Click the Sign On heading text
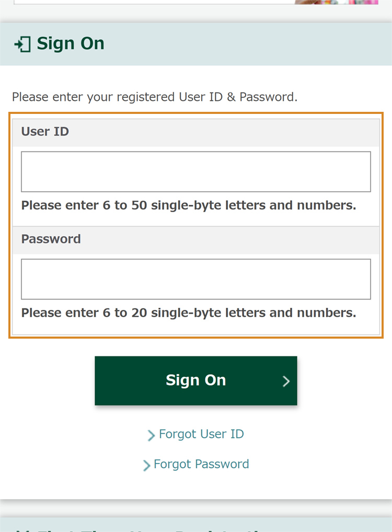The width and height of the screenshot is (392, 532). click(x=71, y=44)
